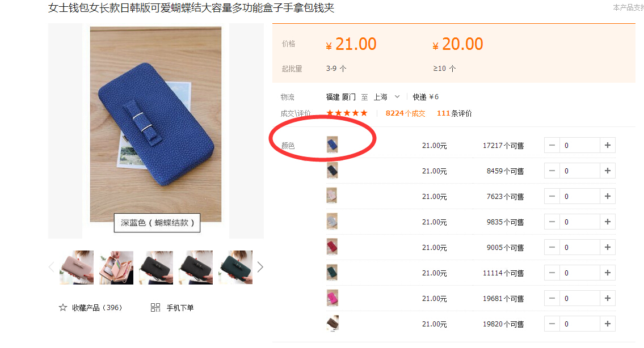Screen dimensions: 644x348
Task: Click the 收藏产品 (396) link
Action: tap(97, 307)
